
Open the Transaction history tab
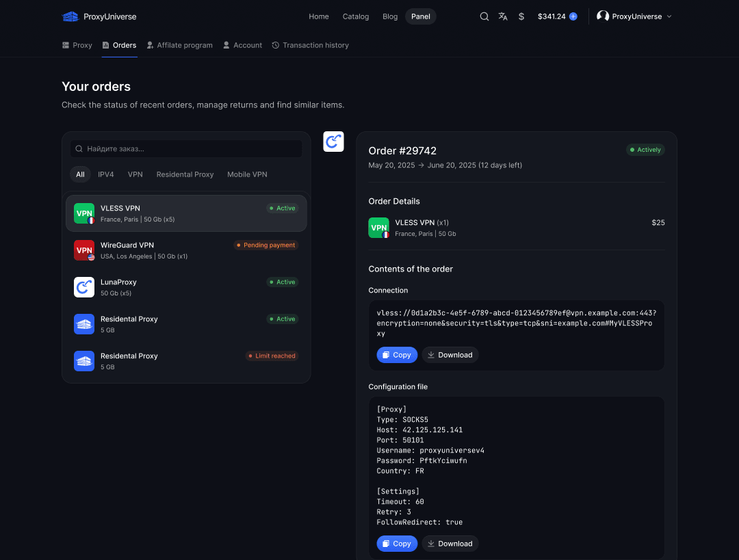click(x=310, y=45)
